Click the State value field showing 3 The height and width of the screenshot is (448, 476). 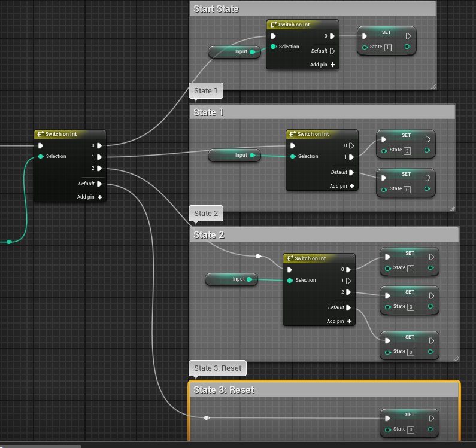pyautogui.click(x=410, y=307)
